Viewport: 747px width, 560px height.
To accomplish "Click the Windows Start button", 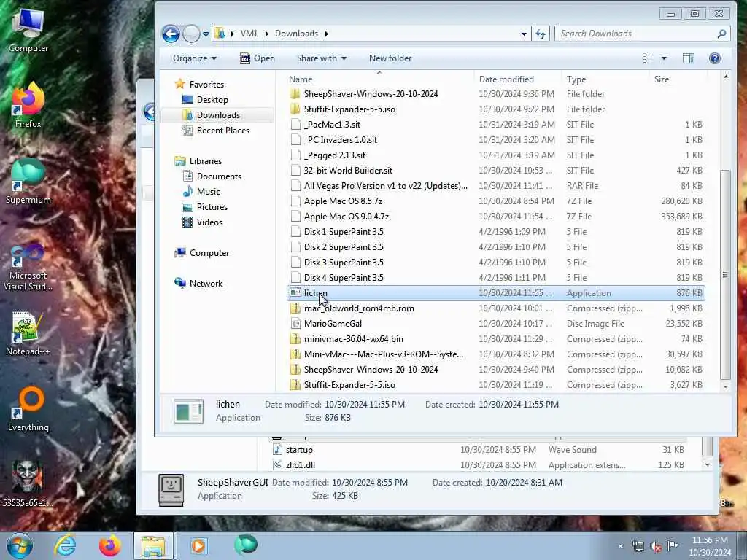I will click(20, 545).
